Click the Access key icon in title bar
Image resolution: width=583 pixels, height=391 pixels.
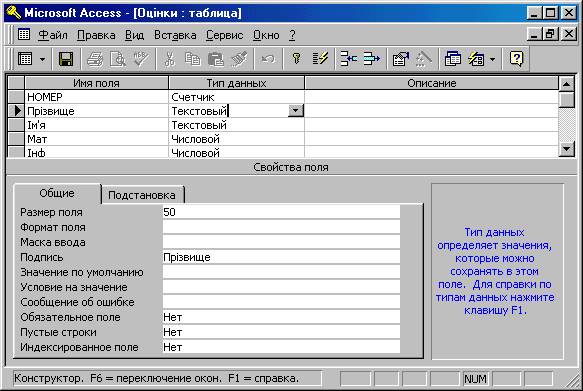(14, 12)
